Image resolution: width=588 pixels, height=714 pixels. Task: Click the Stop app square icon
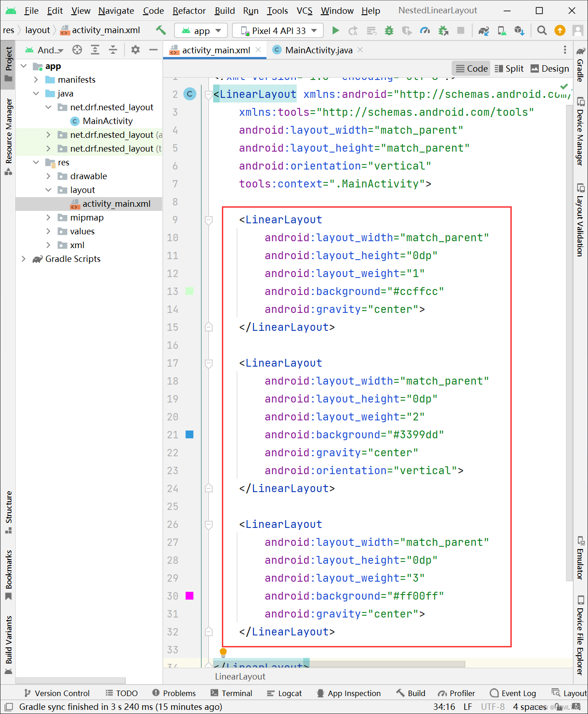pos(461,30)
